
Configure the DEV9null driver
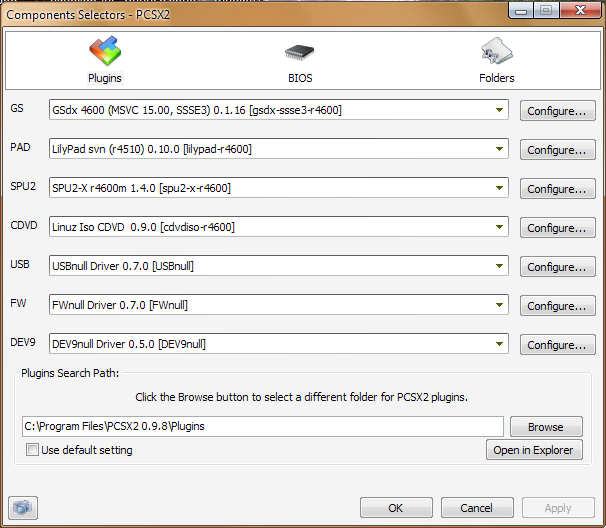[x=557, y=345]
